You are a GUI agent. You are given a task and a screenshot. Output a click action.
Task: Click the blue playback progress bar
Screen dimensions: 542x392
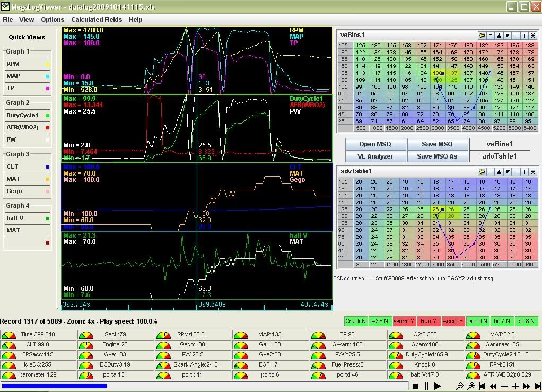tap(55, 386)
